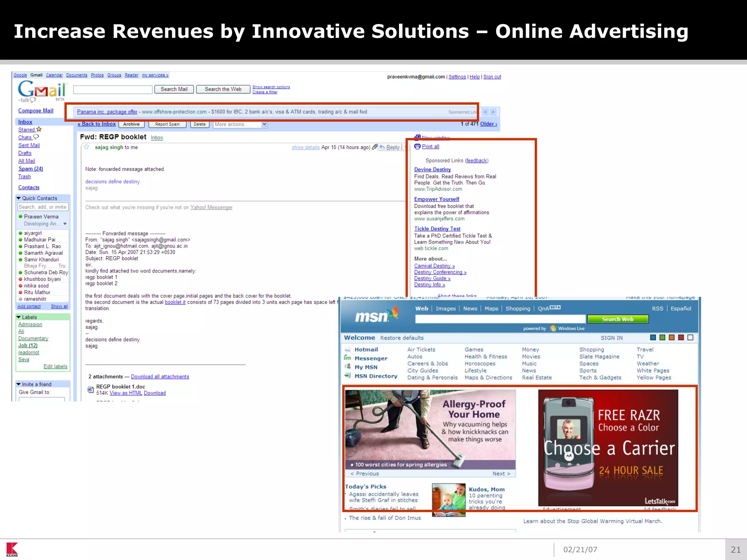The width and height of the screenshot is (747, 560).
Task: Select the blue MSN color theme
Action: (x=653, y=338)
